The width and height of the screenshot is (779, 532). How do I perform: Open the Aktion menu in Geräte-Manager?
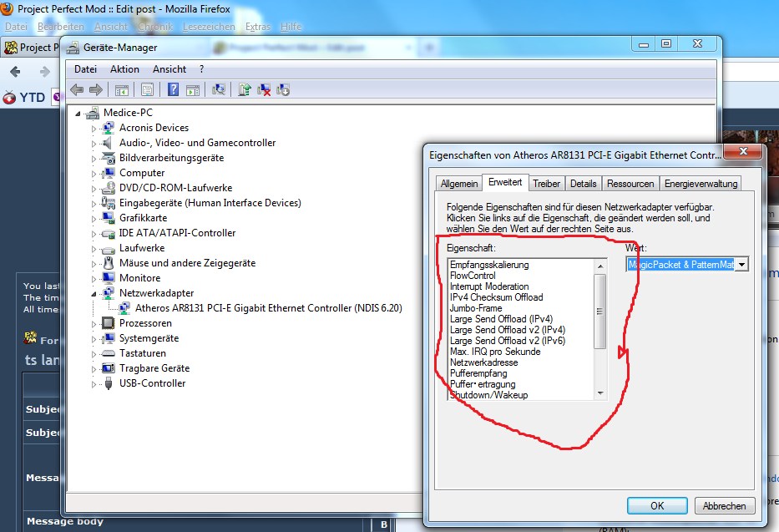[x=124, y=69]
